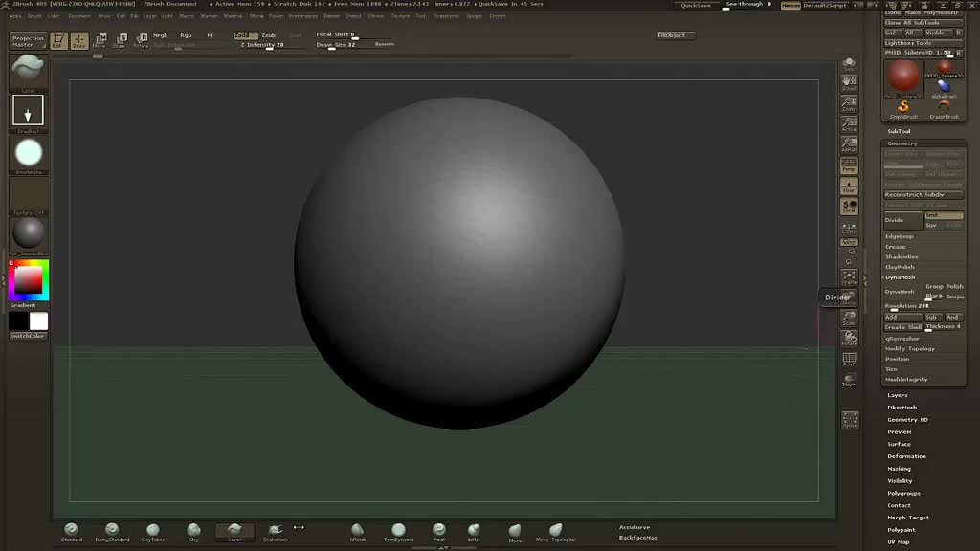Enable Edit mode button
The height and width of the screenshot is (551, 980).
pos(58,40)
